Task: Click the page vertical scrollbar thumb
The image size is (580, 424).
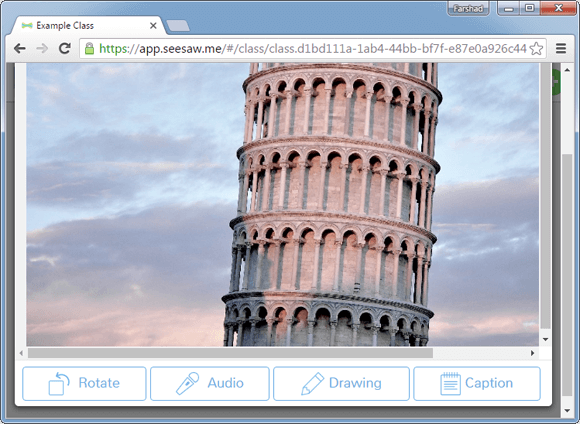Action: (567, 275)
